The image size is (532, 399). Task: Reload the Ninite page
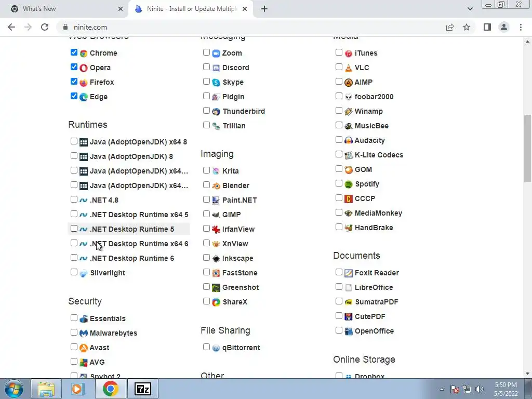45,27
